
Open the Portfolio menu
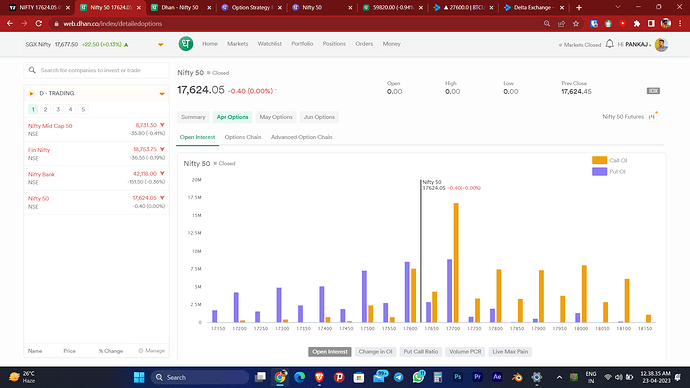tap(302, 44)
